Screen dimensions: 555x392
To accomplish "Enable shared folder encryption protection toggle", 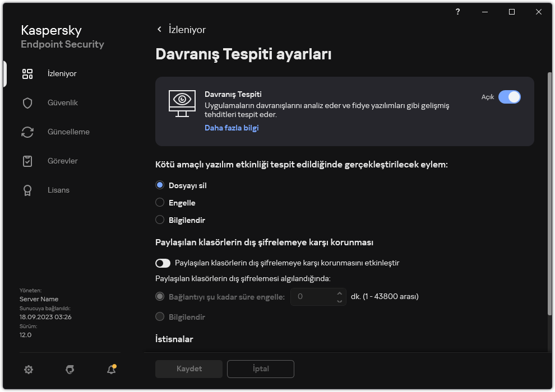I will tap(163, 263).
